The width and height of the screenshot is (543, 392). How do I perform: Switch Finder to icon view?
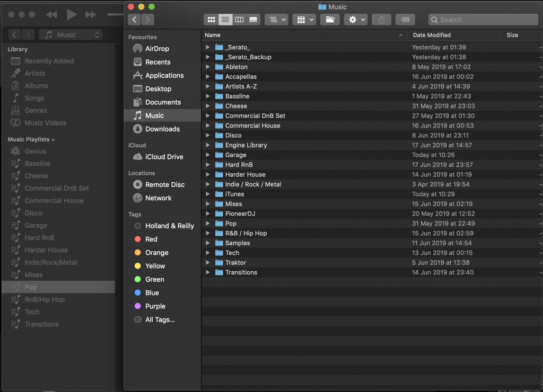pyautogui.click(x=211, y=19)
